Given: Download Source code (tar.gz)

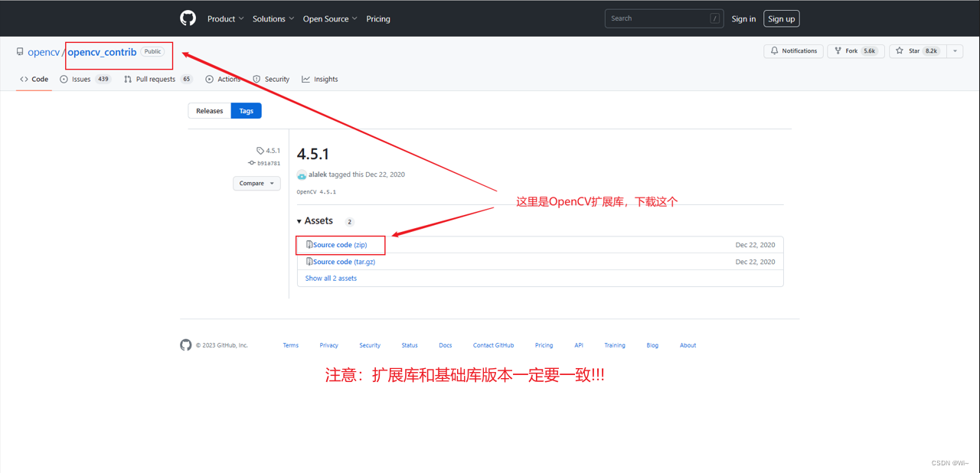Looking at the screenshot, I should [x=344, y=262].
